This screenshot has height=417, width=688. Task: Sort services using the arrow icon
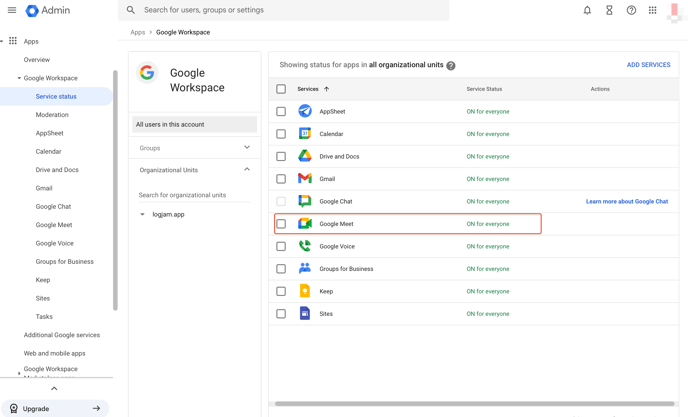click(x=326, y=89)
